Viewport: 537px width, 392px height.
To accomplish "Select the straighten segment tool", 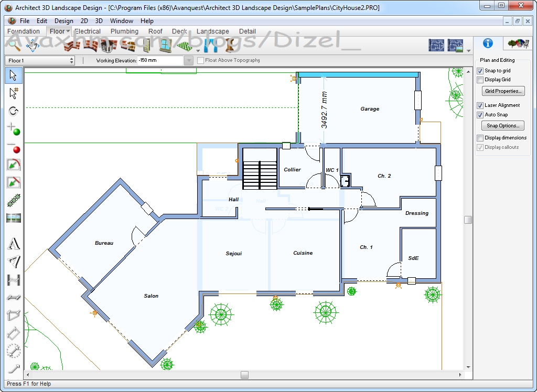I will tap(13, 182).
